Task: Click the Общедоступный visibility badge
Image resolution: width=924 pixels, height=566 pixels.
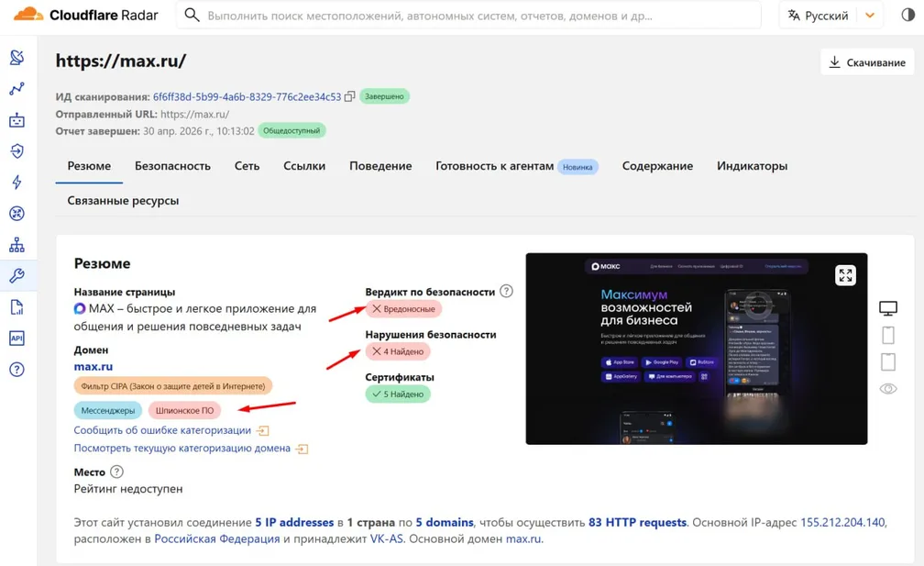Action: pos(291,131)
